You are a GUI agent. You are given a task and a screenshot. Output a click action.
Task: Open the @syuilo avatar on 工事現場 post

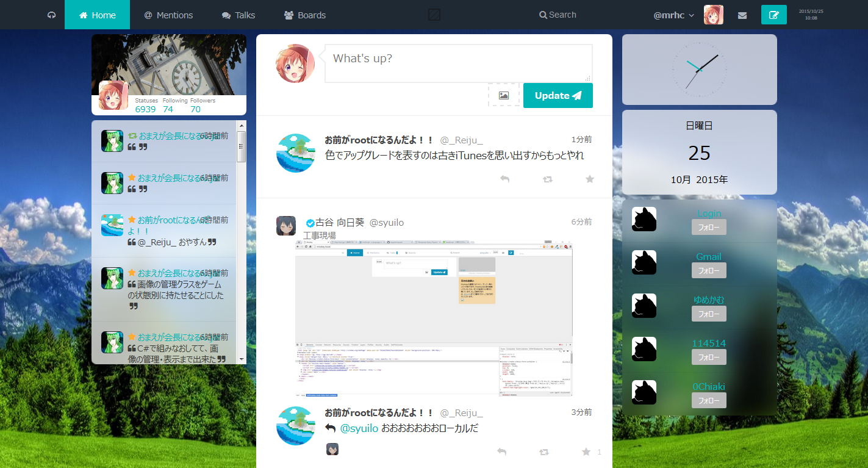(x=286, y=226)
